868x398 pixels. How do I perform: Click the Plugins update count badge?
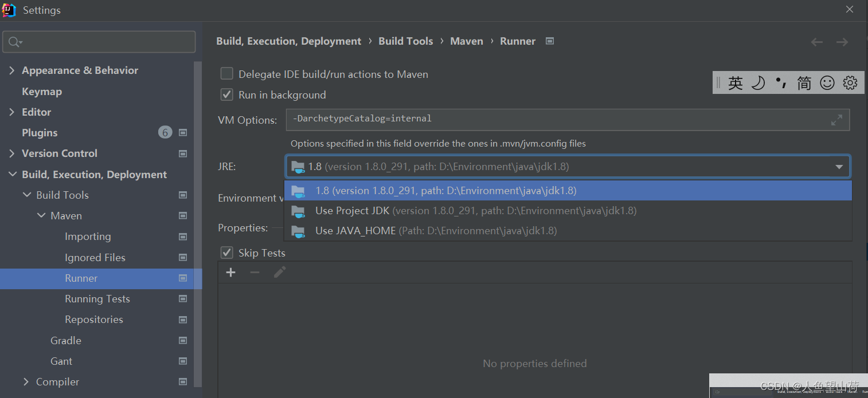click(165, 133)
